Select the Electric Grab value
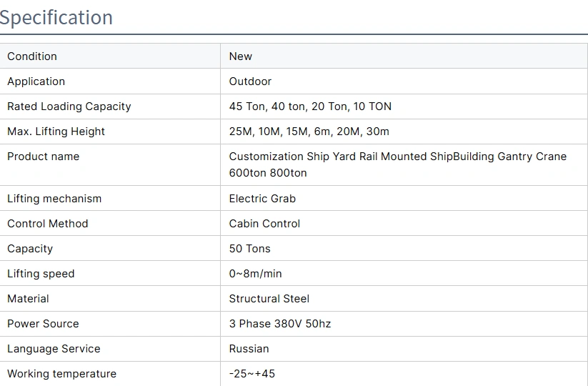Image resolution: width=588 pixels, height=386 pixels. tap(262, 199)
